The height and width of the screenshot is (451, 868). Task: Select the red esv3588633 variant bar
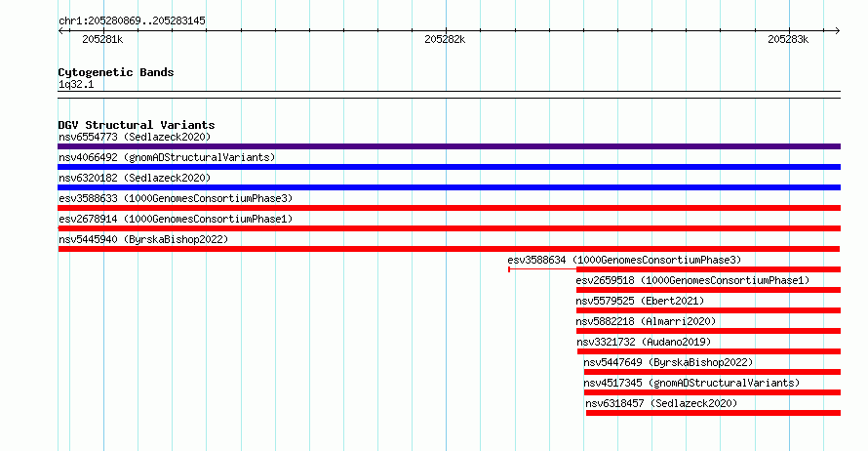[x=449, y=208]
